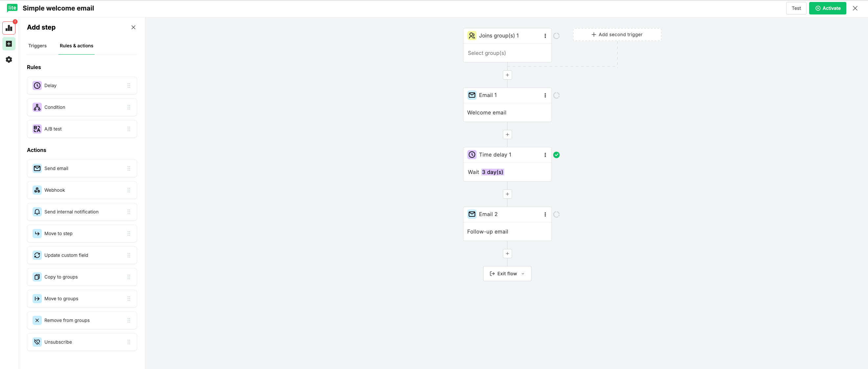Click the Joins group(s) trigger icon

pos(472,36)
